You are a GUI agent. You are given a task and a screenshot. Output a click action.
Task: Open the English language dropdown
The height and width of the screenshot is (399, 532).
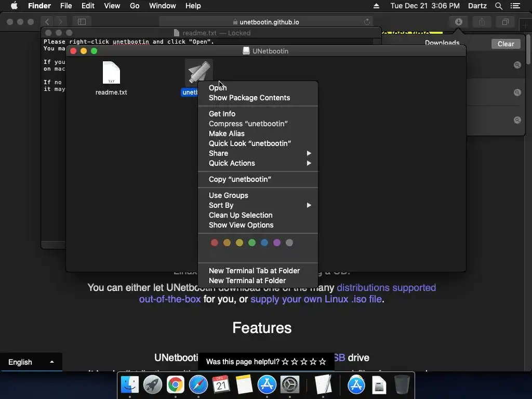click(x=31, y=362)
